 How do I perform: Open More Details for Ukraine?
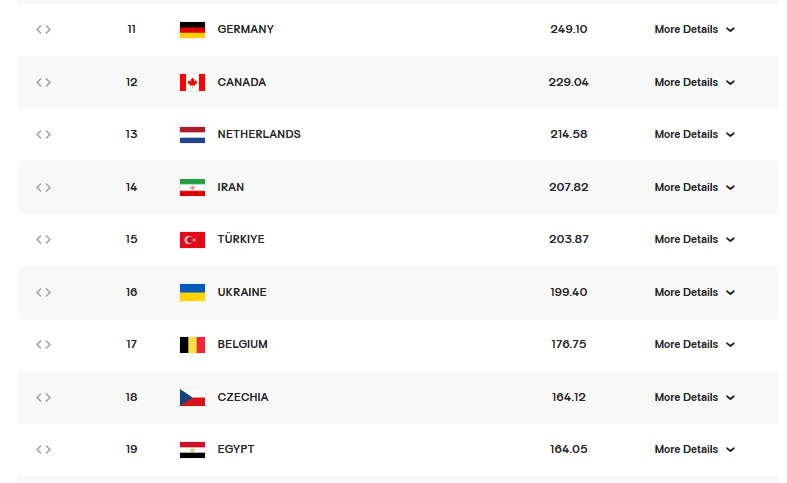[x=694, y=292]
